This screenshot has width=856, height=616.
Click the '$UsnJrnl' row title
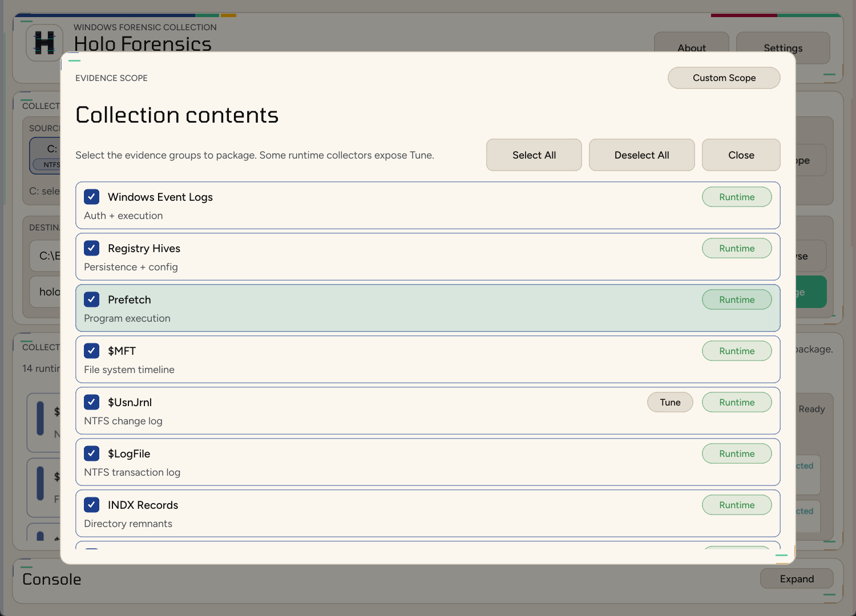130,402
